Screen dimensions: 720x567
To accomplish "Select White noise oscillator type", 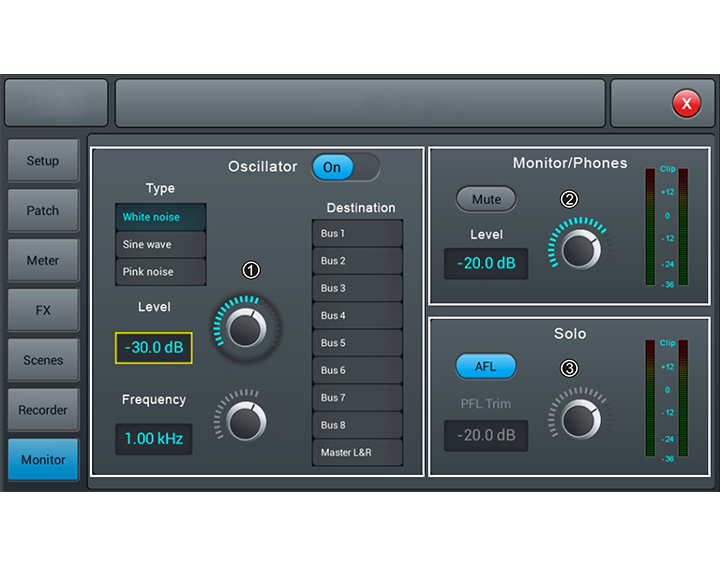I will point(161,217).
